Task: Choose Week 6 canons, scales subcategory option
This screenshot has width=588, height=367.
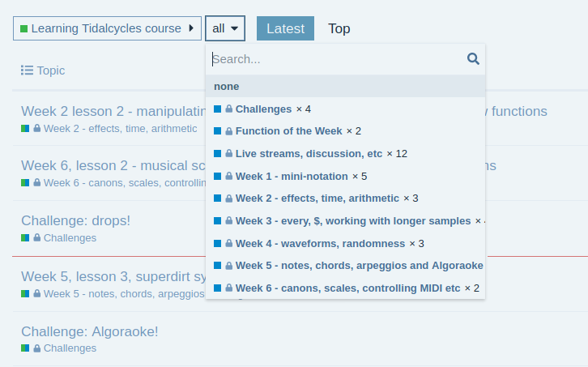Action: pyautogui.click(x=347, y=288)
